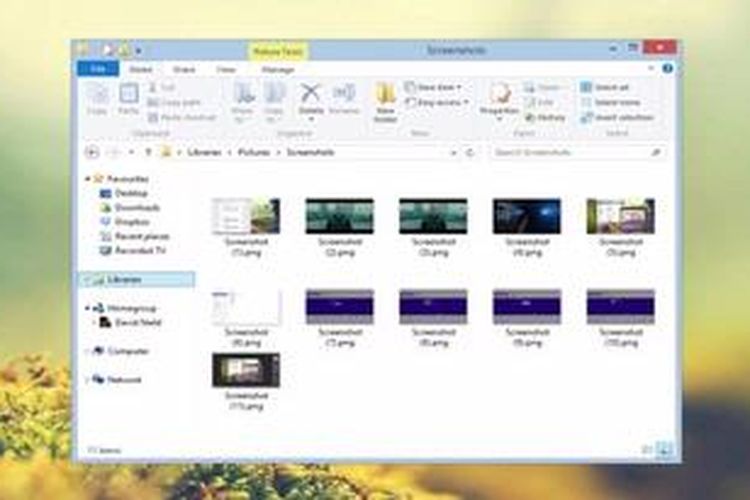Screen dimensions: 750x500
Task: Switch to large thumbnails view in status bar
Action: [664, 450]
